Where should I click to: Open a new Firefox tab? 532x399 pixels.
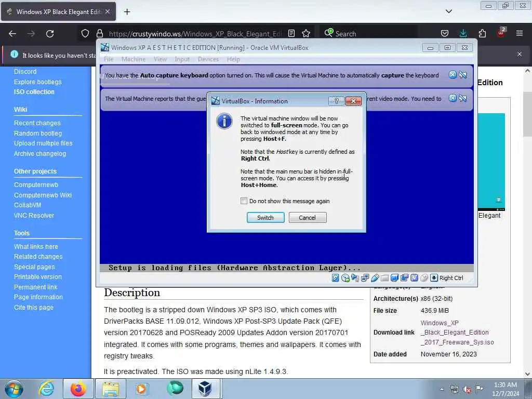127,12
